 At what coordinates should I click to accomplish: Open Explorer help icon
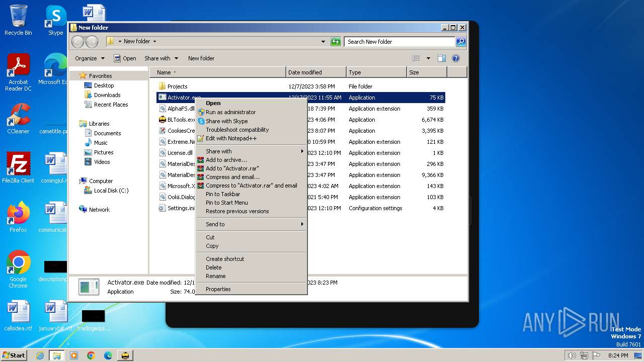coord(456,58)
